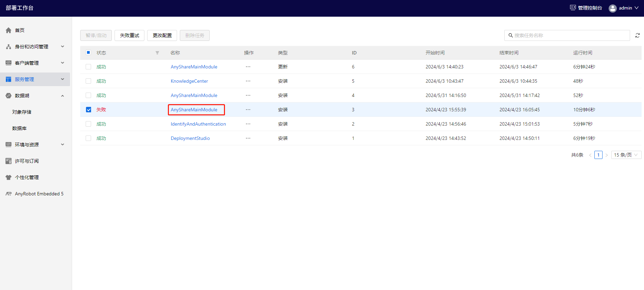The image size is (644, 290).
Task: Expand 服务管理 menu chevron
Action: click(63, 79)
